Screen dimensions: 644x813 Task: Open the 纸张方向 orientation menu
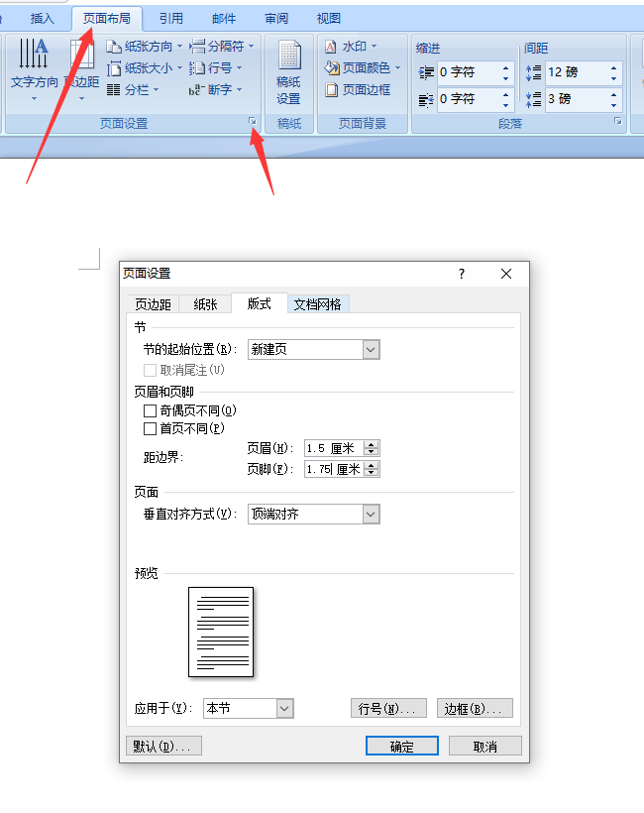click(x=144, y=47)
